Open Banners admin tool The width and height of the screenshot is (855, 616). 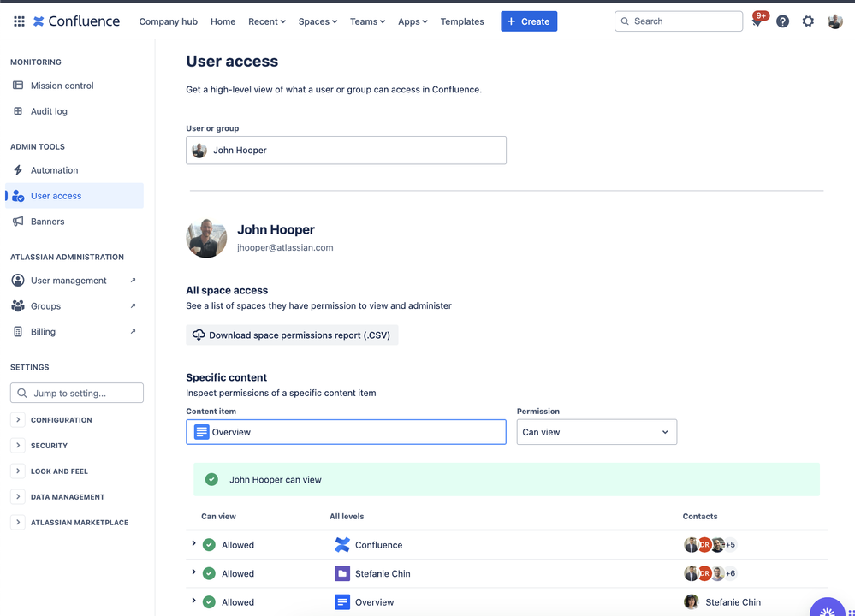(47, 222)
